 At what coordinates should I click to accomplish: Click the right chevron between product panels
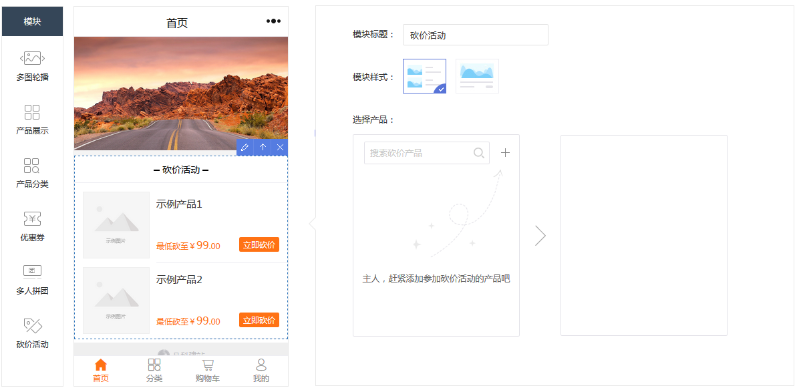point(540,236)
